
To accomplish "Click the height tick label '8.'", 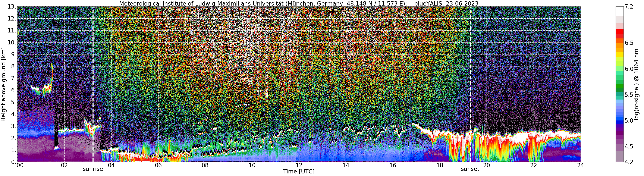I will tap(13, 66).
